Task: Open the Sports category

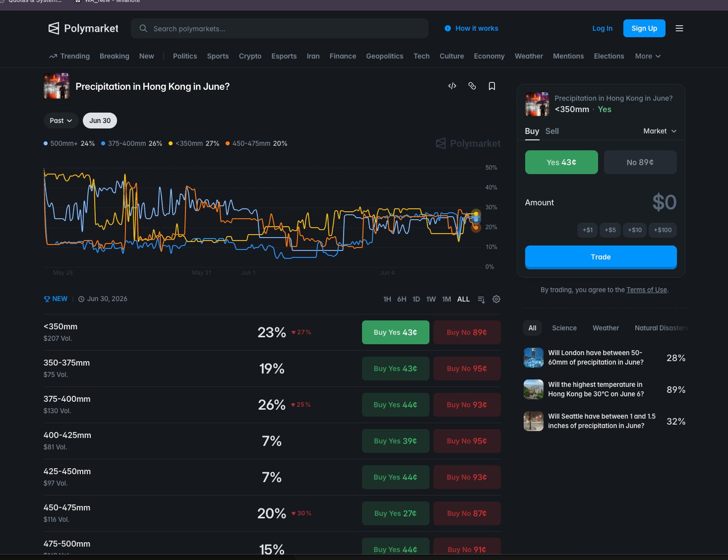Action: tap(218, 56)
